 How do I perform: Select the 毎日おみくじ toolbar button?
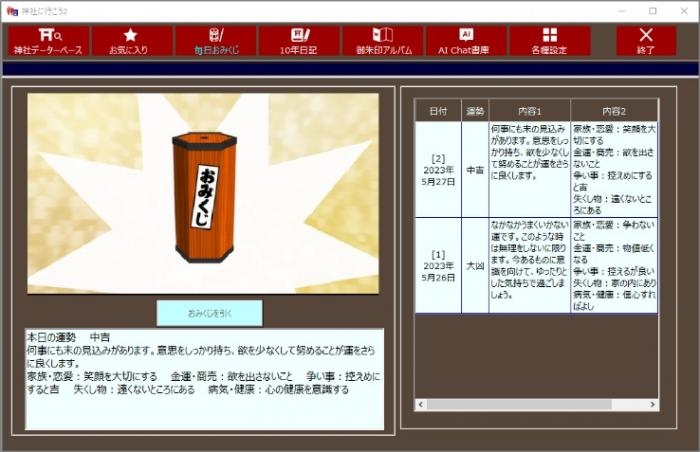pos(215,41)
